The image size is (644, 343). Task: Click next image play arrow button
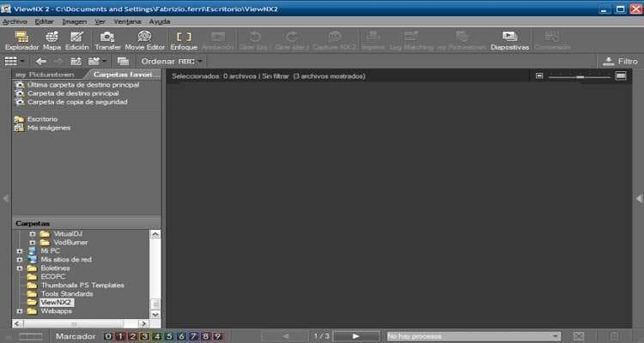[355, 336]
